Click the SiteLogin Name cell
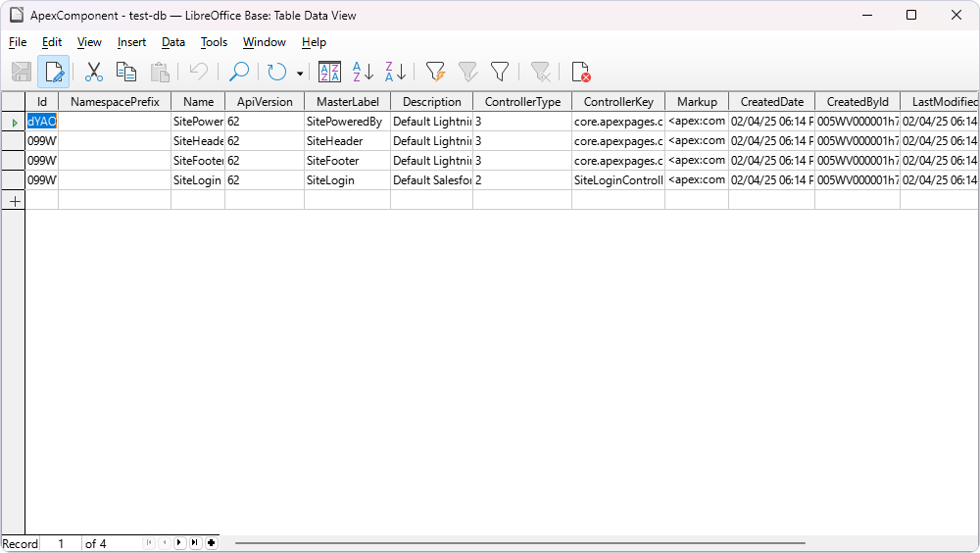Viewport: 980px width, 553px height. 198,180
